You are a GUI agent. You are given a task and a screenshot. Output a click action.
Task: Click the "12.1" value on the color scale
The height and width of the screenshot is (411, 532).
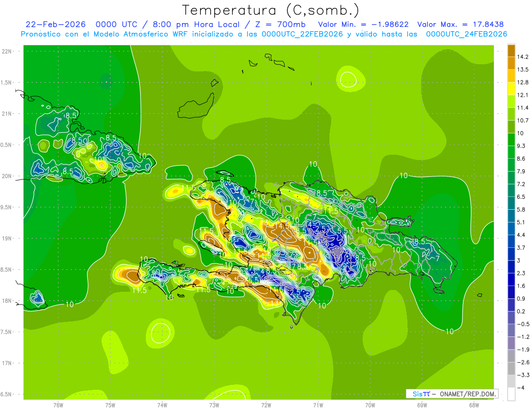[523, 95]
